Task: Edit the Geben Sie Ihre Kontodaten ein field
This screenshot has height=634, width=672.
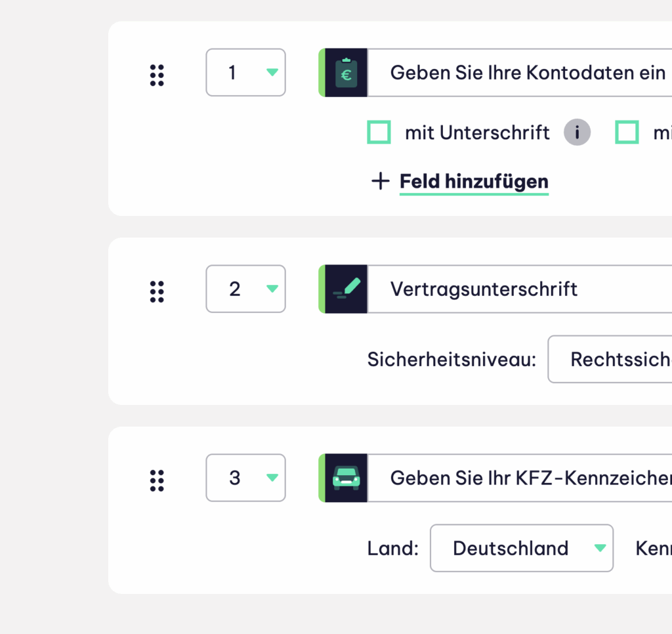Action: coord(520,73)
